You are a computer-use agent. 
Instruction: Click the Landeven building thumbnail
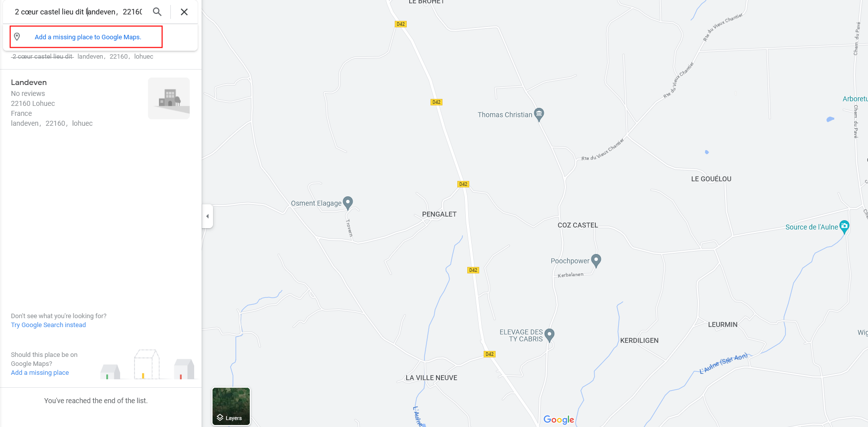169,98
